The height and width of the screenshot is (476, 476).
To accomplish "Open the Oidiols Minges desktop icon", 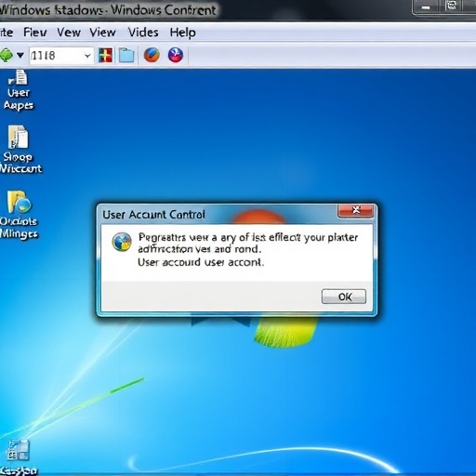I will [20, 215].
